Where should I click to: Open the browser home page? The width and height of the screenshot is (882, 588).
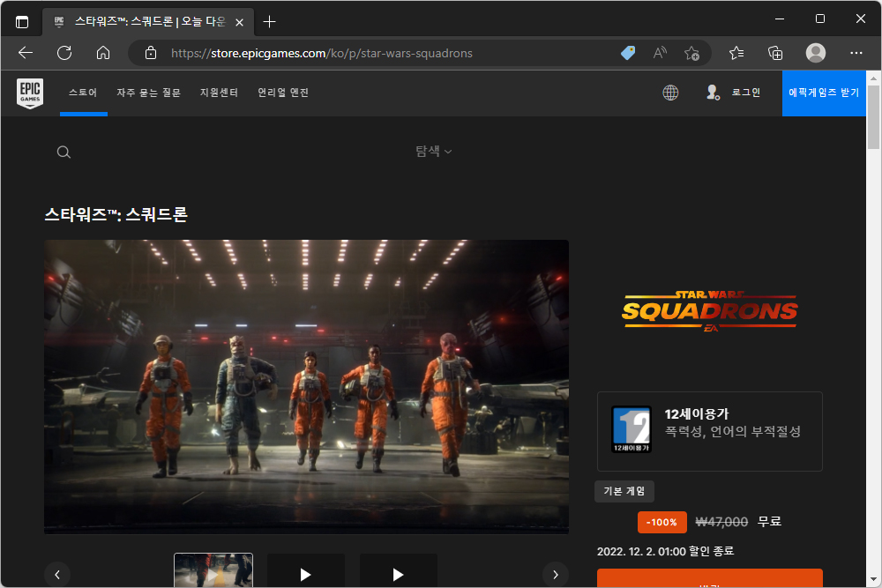point(103,54)
